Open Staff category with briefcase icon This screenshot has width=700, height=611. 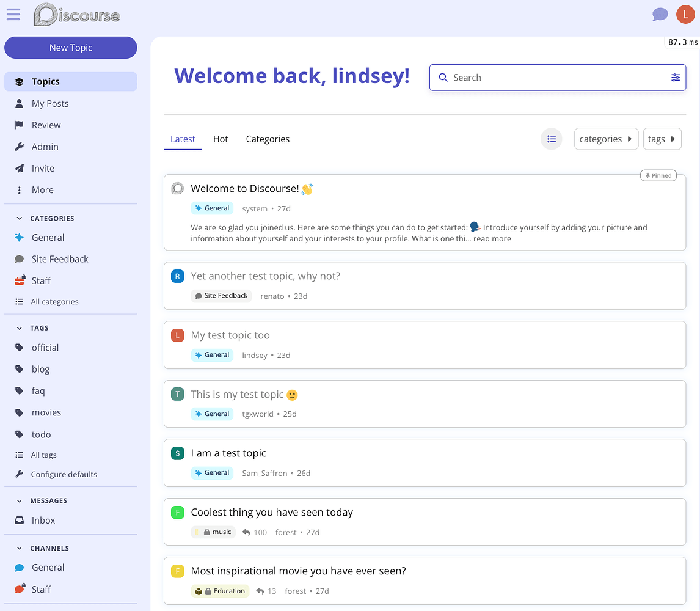[41, 280]
